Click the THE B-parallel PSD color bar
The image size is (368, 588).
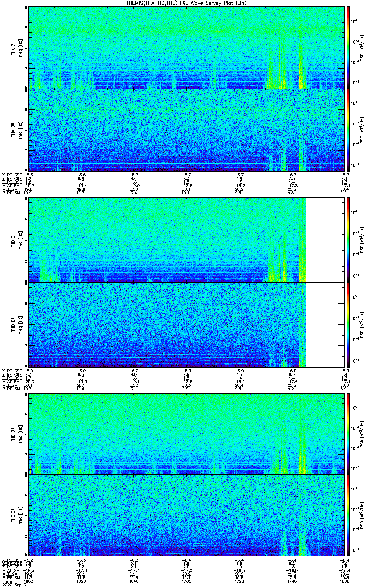[348, 515]
